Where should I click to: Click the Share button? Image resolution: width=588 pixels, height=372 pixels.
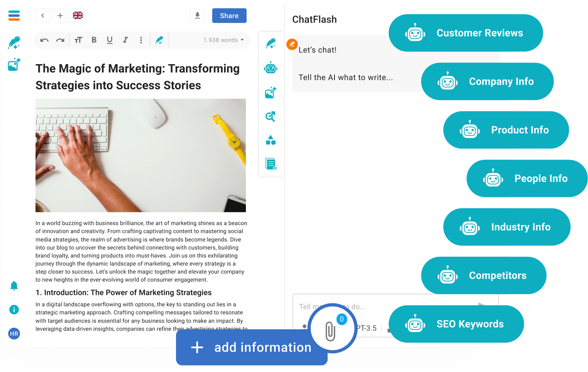click(229, 15)
